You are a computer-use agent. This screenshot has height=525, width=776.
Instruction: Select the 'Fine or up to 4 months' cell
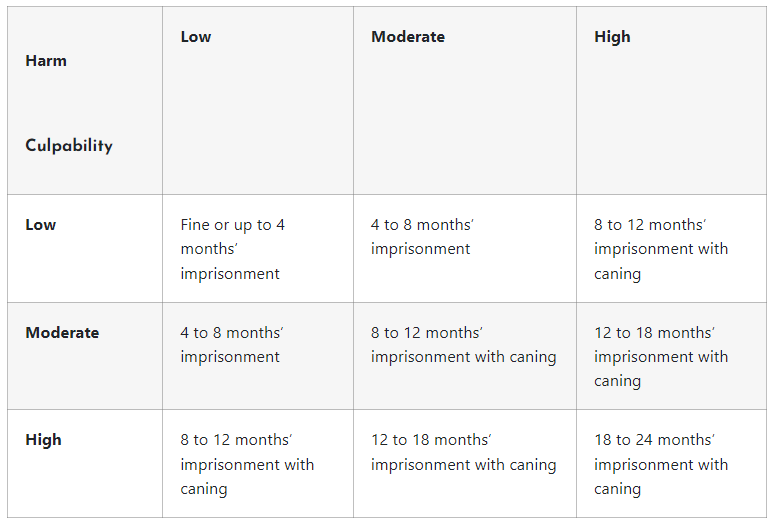click(x=233, y=249)
